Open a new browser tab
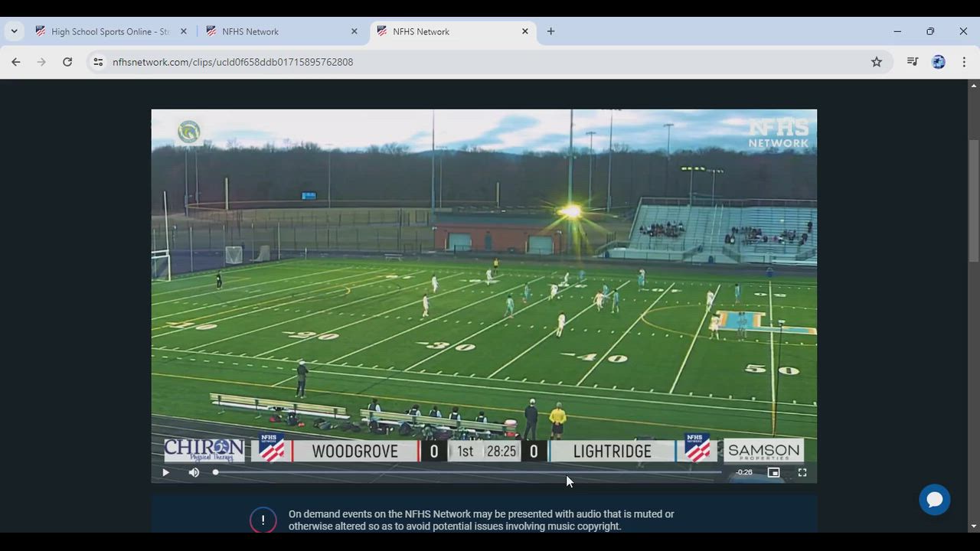 [550, 31]
